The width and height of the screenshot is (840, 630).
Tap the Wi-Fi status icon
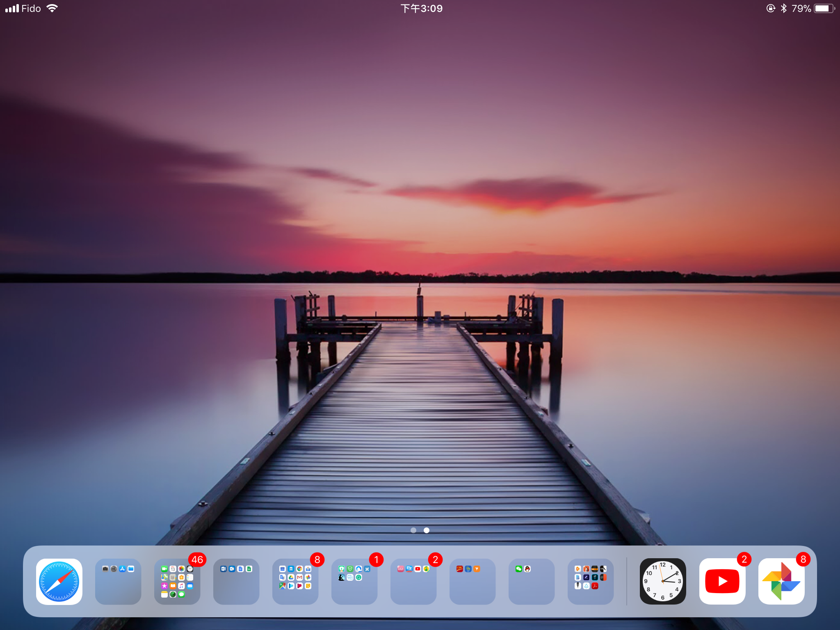(x=52, y=9)
